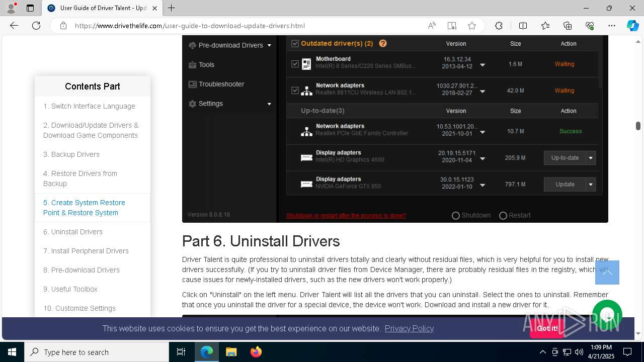Viewport: 644px width, 362px height.
Task: Expand the Pre-download Drivers menu arrow
Action: point(269,45)
